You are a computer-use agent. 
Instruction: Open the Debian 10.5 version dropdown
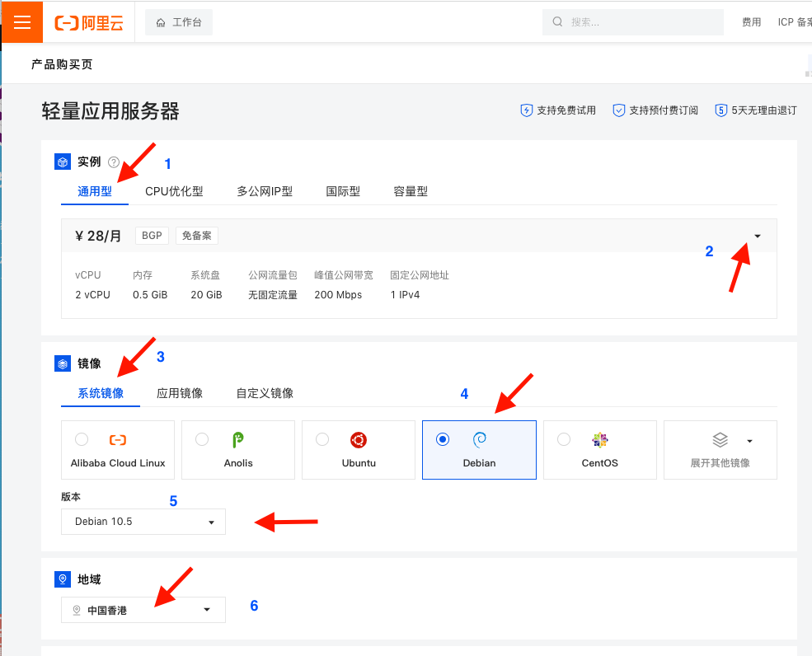143,522
